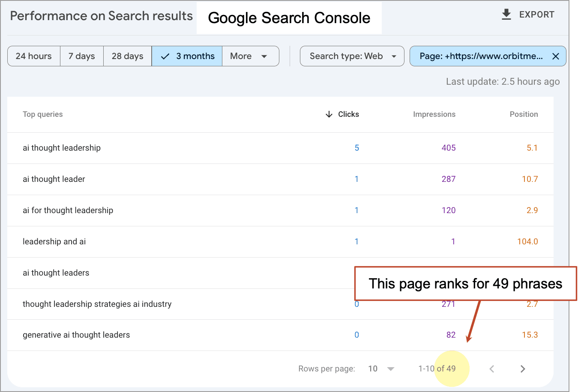
Task: Click the Export download icon
Action: 506,15
